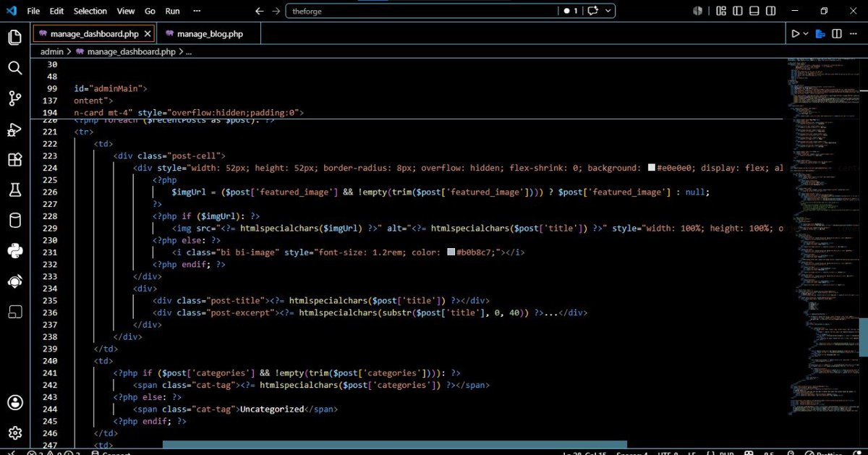This screenshot has height=455, width=868.
Task: Run the PHP file with play button
Action: click(795, 34)
